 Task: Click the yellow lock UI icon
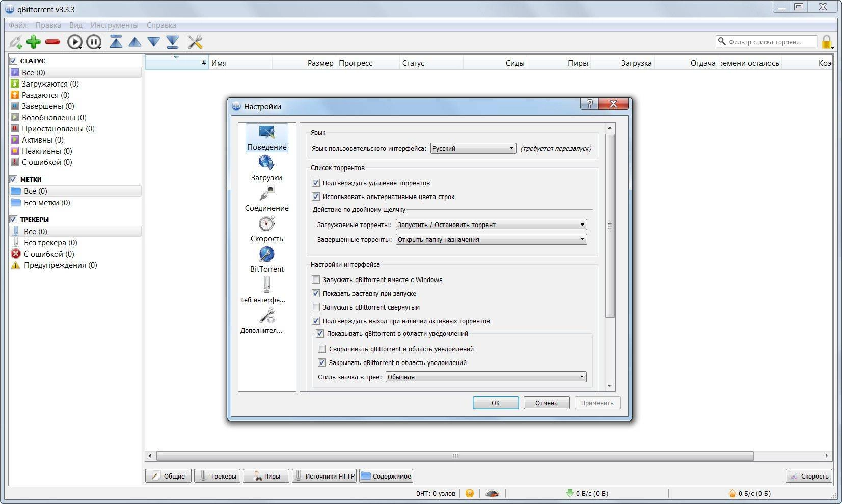click(827, 42)
